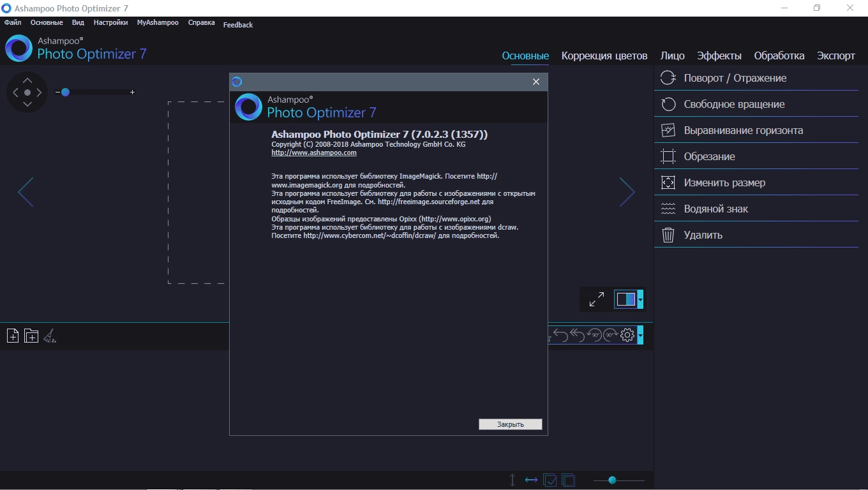This screenshot has width=868, height=490.
Task: Switch to the Коррекция цветов tab
Action: tap(604, 56)
